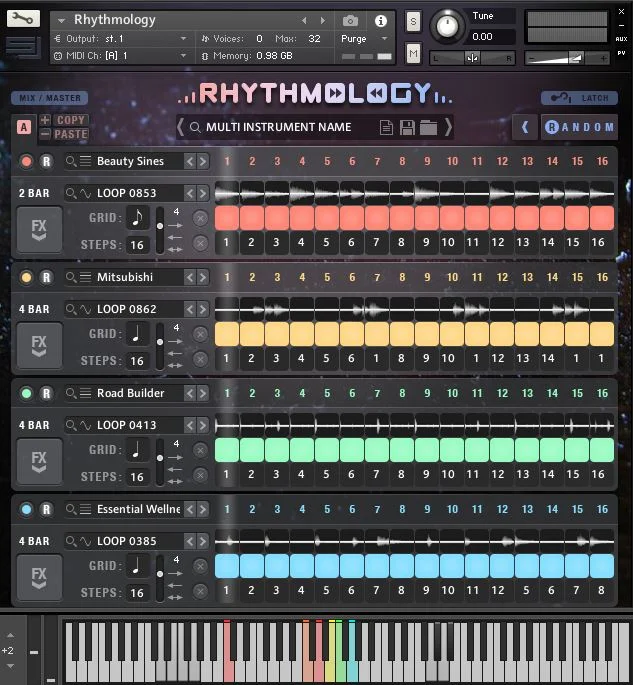Randomize Mitsubishi with R button
This screenshot has width=633, height=685.
[x=46, y=277]
